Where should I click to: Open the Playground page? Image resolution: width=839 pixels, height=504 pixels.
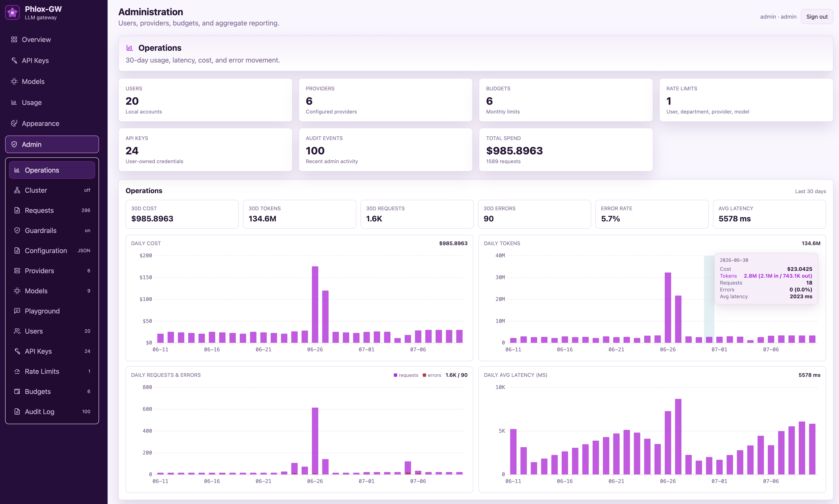pos(52,311)
